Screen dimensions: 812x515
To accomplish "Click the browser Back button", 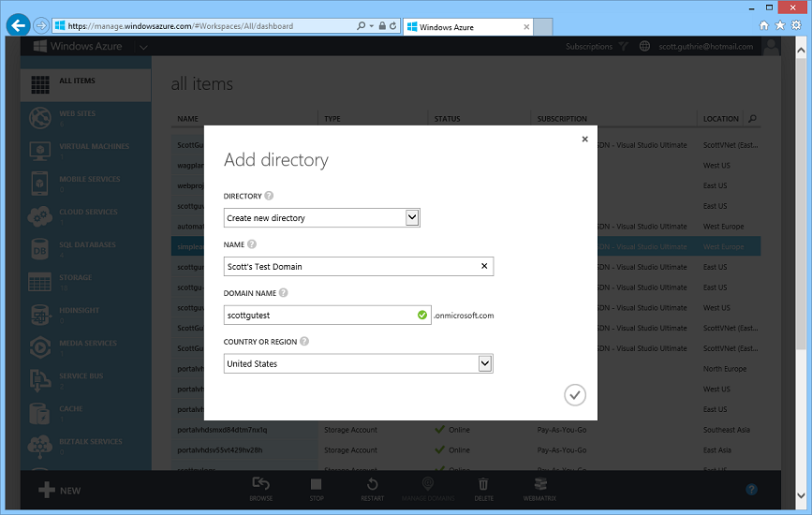I will coord(18,25).
